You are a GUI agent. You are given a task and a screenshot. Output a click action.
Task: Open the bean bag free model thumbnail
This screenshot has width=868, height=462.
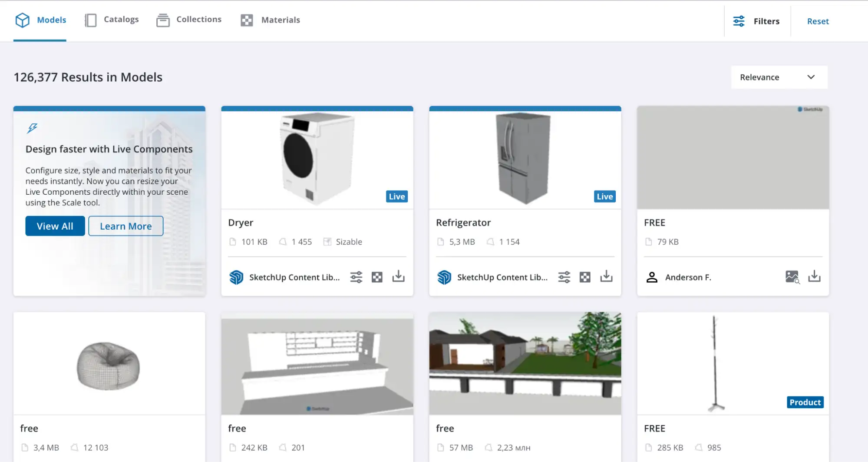[x=109, y=363]
